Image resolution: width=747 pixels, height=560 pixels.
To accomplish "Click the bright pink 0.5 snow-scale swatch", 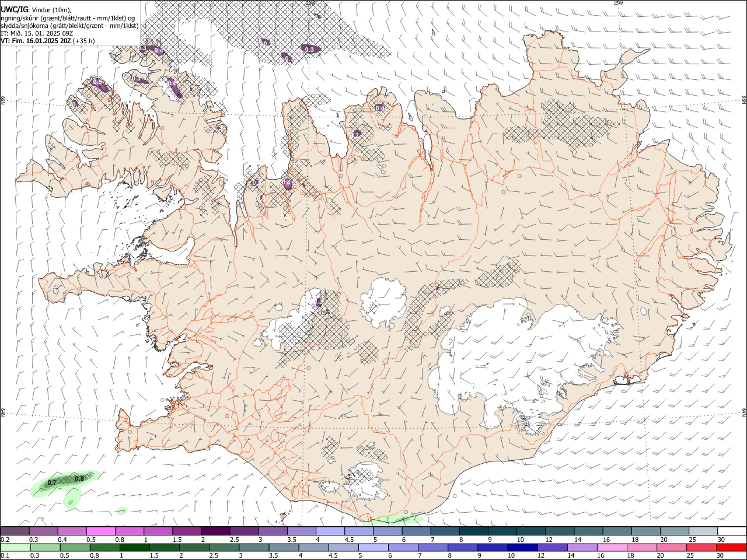I will pos(101,531).
